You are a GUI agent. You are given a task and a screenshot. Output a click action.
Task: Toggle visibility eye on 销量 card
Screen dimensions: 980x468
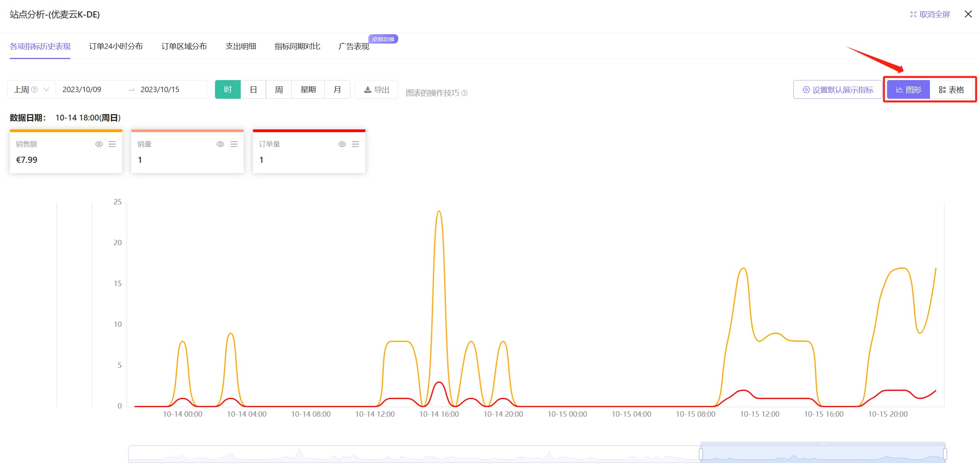pos(220,144)
